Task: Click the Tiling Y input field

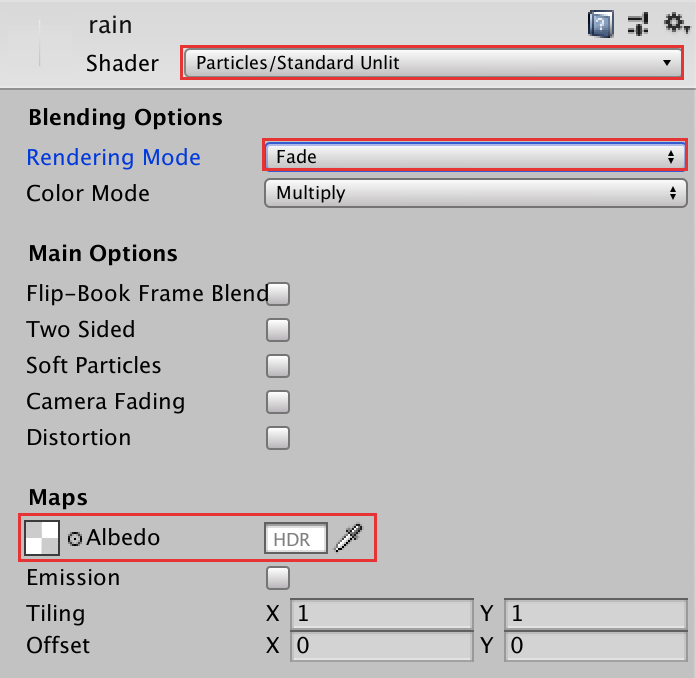Action: point(596,613)
